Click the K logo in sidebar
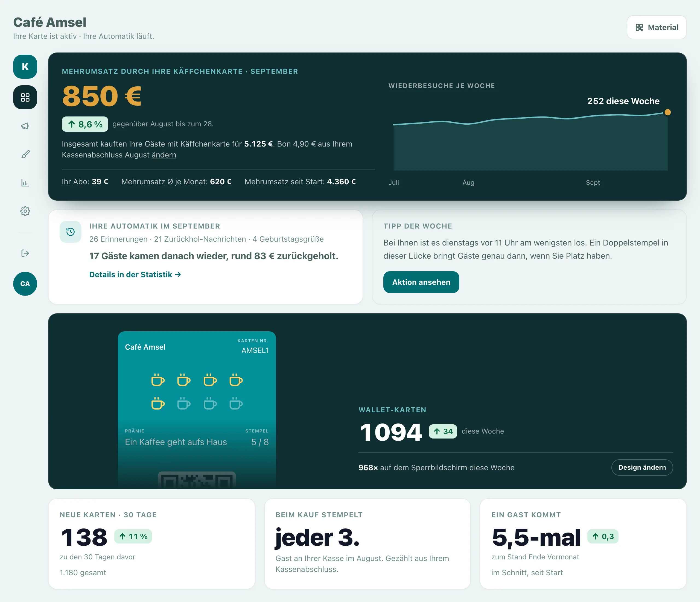 coord(25,66)
